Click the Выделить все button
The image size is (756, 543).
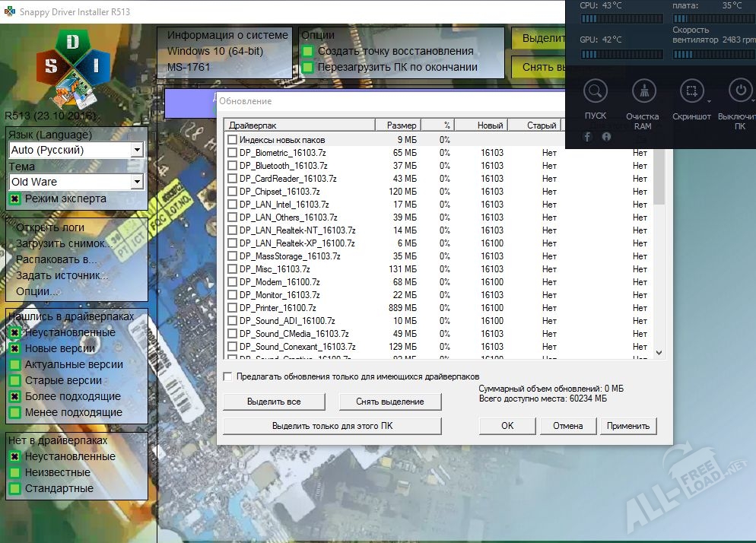[x=274, y=402]
